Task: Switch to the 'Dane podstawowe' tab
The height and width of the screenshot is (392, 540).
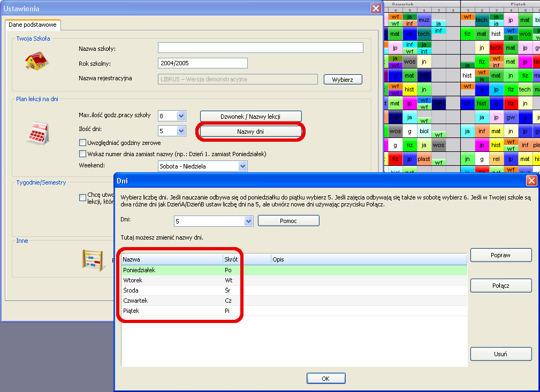Action: [x=34, y=25]
